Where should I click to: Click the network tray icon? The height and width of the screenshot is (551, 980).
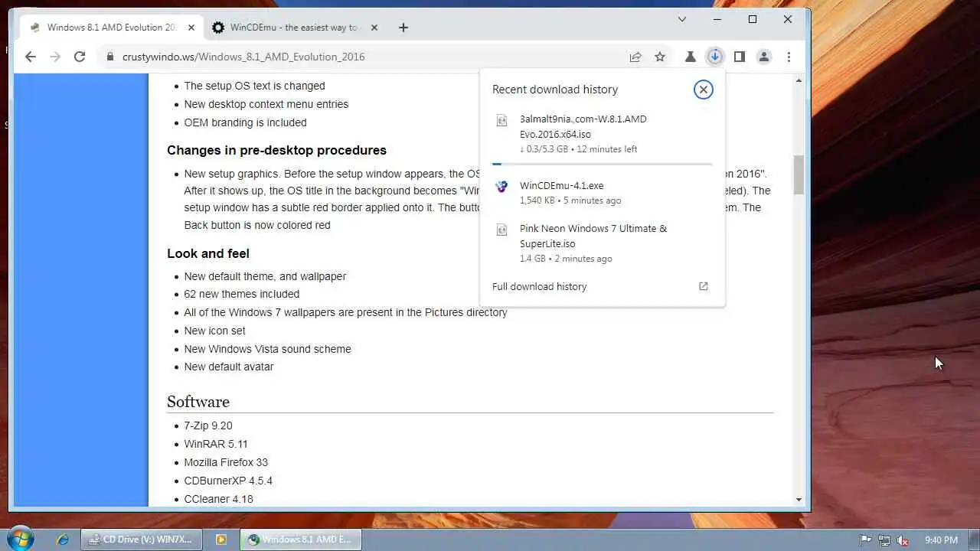coord(884,540)
